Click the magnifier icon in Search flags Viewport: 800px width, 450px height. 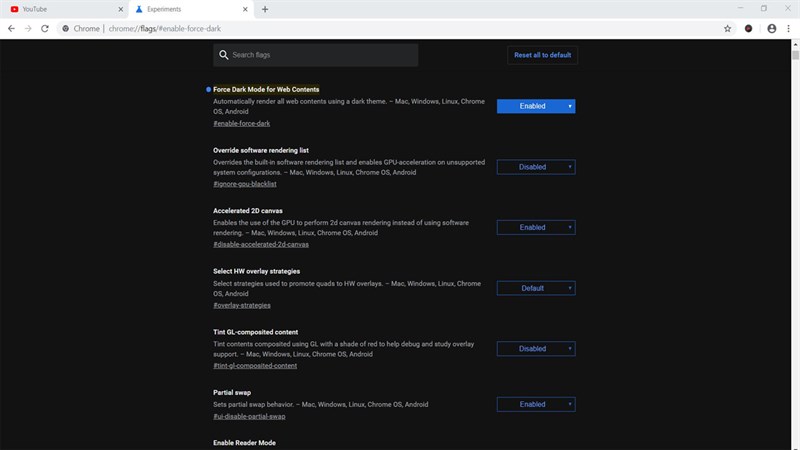pos(223,55)
